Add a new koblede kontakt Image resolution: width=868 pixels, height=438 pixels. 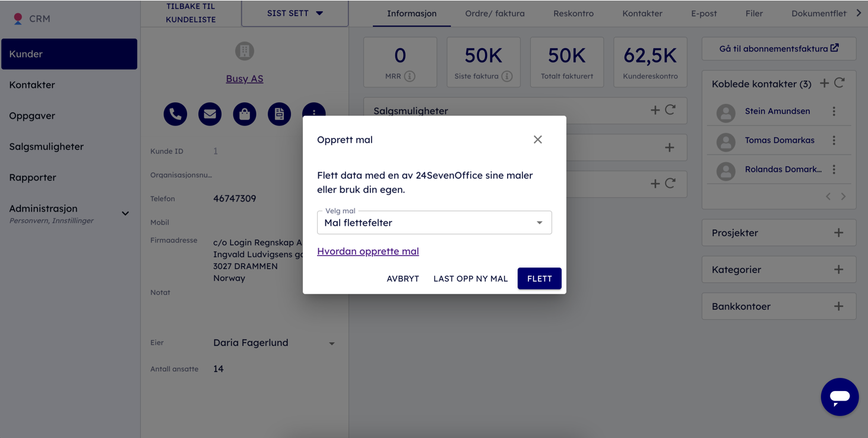click(824, 84)
